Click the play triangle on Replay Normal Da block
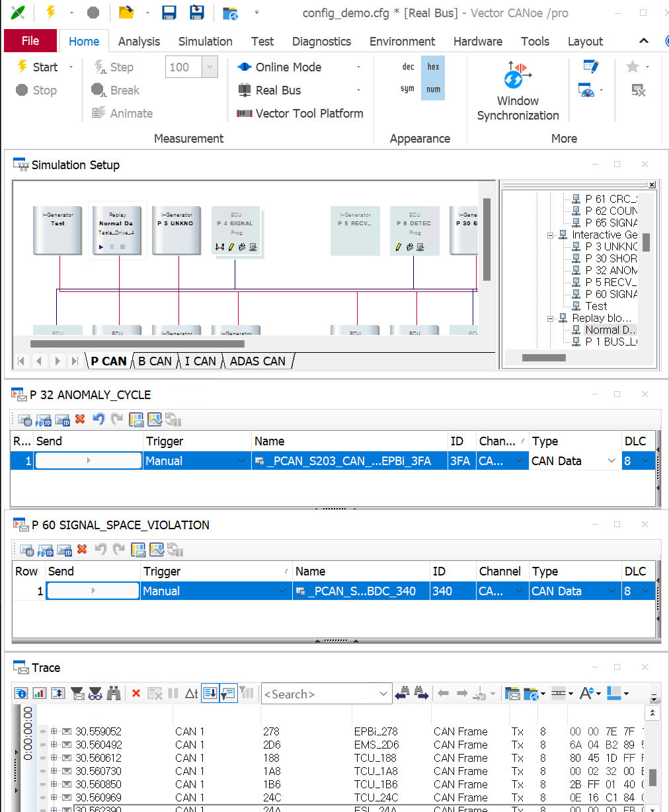The height and width of the screenshot is (812, 669). pyautogui.click(x=101, y=247)
